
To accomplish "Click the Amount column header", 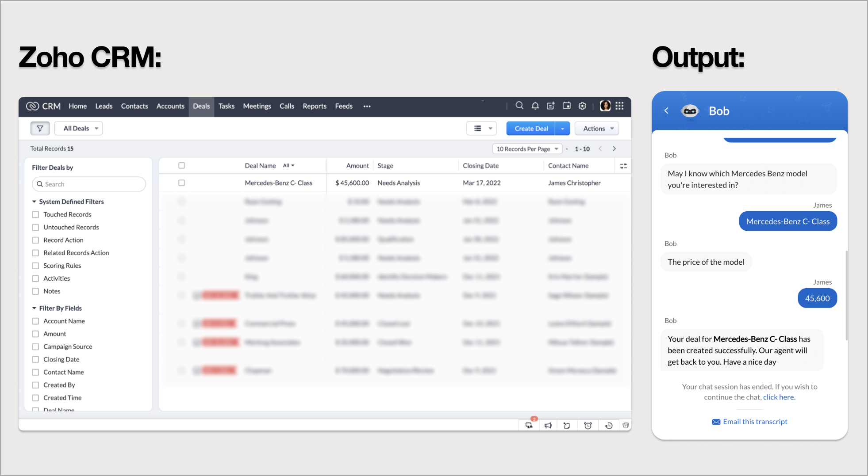I will 357,166.
